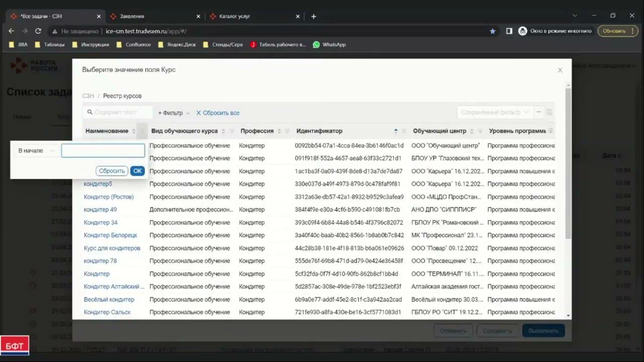Open the кондитер5 course link
Viewport: 644px width, 362px height.
click(98, 184)
